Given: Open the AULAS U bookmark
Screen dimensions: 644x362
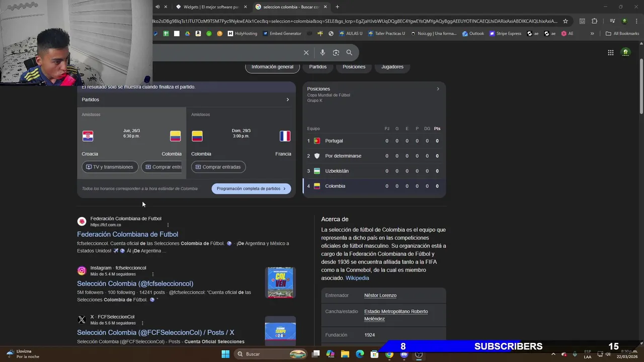Looking at the screenshot, I should [351, 34].
